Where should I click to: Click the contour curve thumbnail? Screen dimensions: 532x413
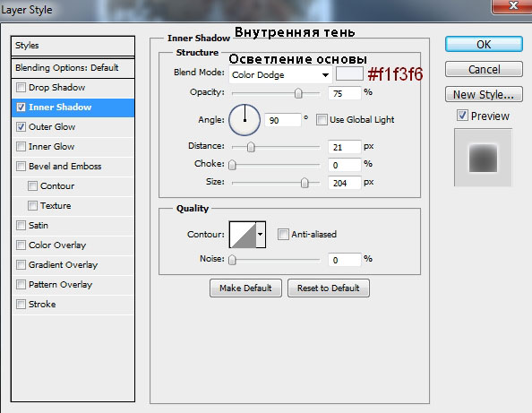(x=243, y=235)
